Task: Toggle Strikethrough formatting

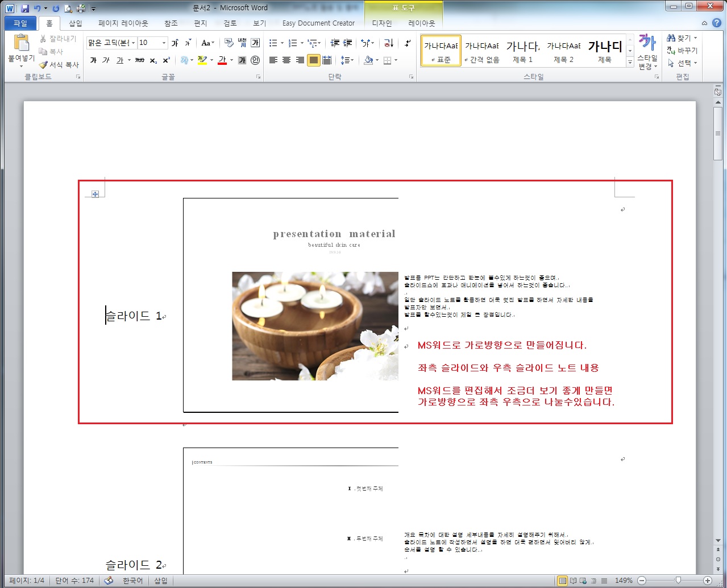Action: 140,60
